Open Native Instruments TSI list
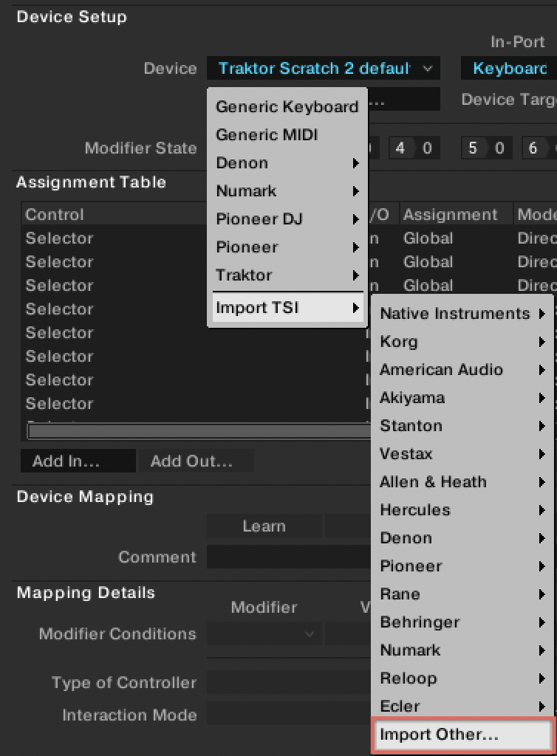This screenshot has width=557, height=756. [462, 314]
